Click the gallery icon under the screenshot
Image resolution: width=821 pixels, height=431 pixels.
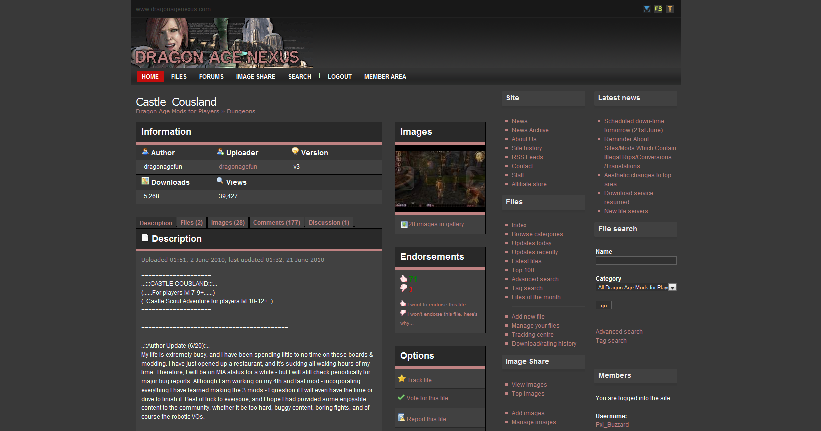click(x=404, y=224)
